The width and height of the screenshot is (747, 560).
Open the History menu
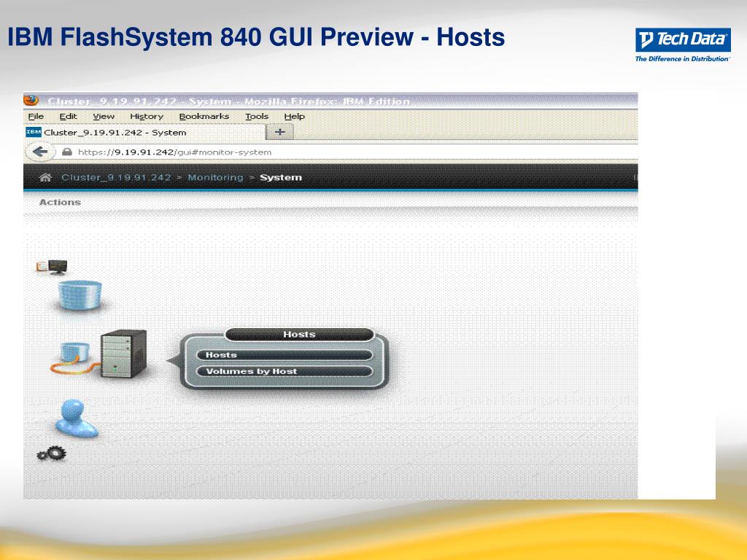pos(147,116)
